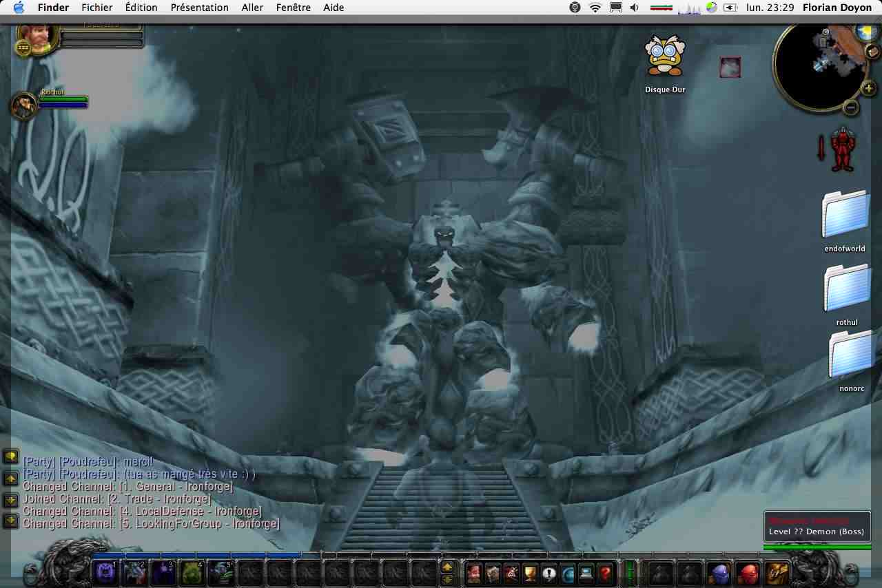
Task: Click the clock showing lun. 23:29
Action: [770, 8]
